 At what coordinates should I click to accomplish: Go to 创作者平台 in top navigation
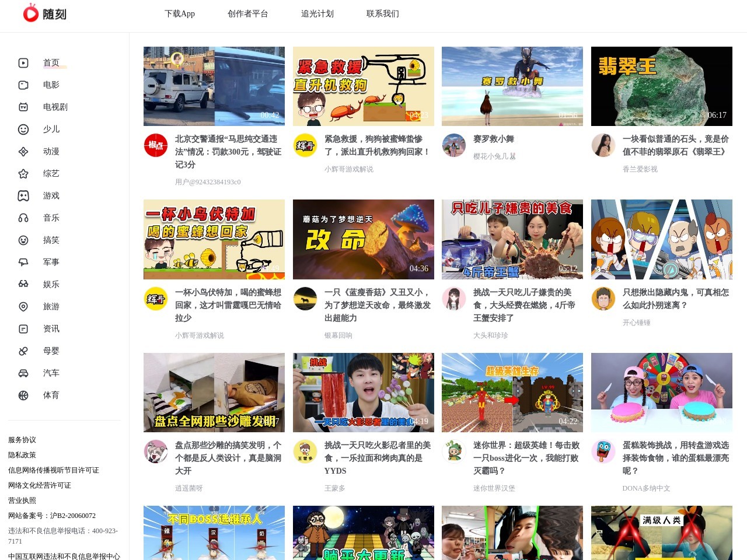click(x=248, y=14)
